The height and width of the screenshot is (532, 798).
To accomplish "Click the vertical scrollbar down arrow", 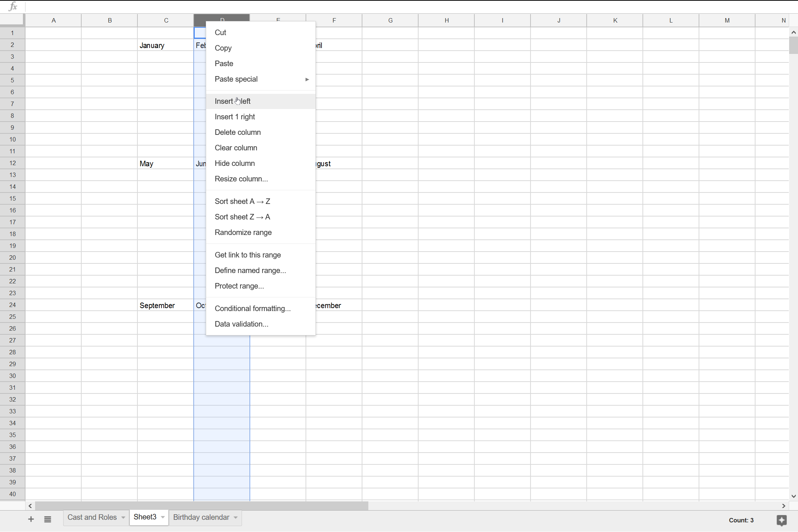I will (793, 496).
